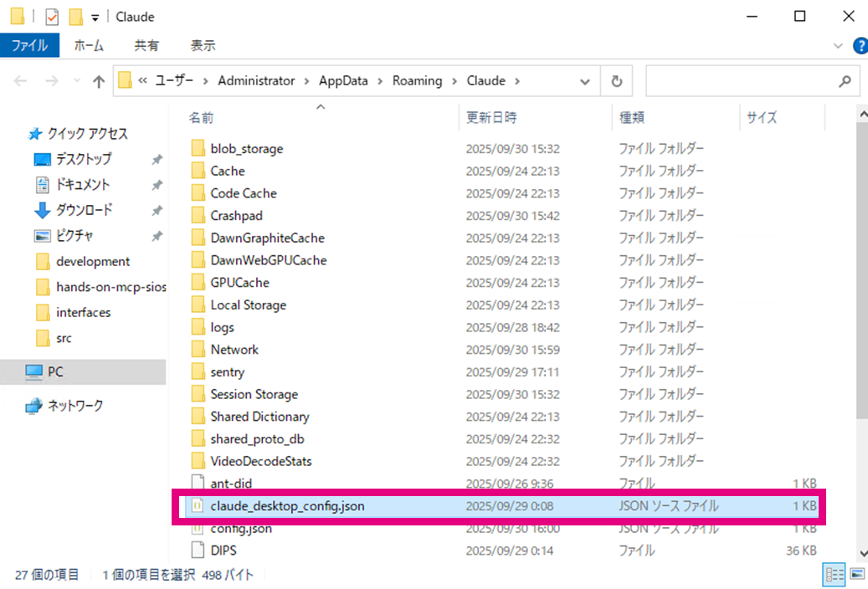Sort by the サイズ column header
This screenshot has height=589, width=868.
[x=782, y=117]
